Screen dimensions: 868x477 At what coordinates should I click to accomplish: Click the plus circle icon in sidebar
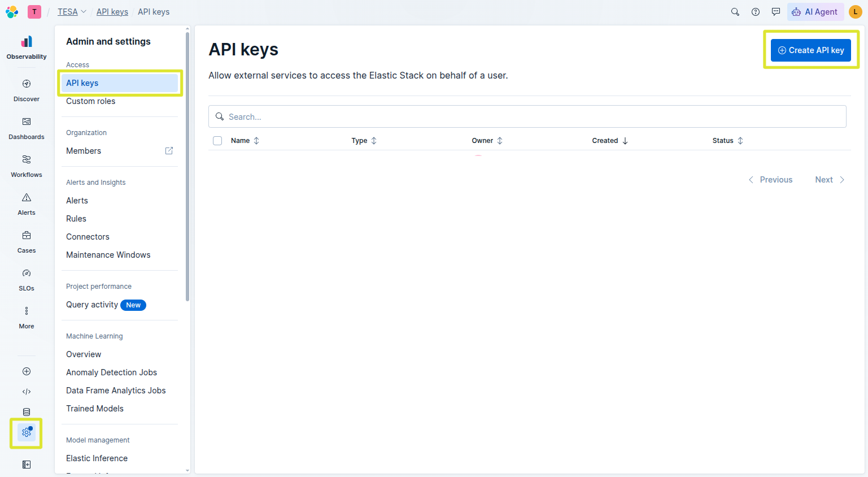coord(27,371)
